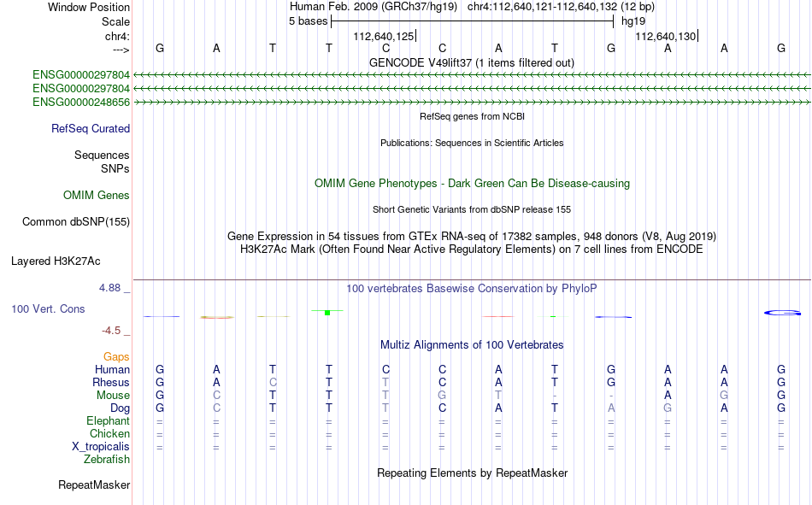The image size is (812, 505).
Task: Select the Zebrafish species label
Action: tap(107, 459)
